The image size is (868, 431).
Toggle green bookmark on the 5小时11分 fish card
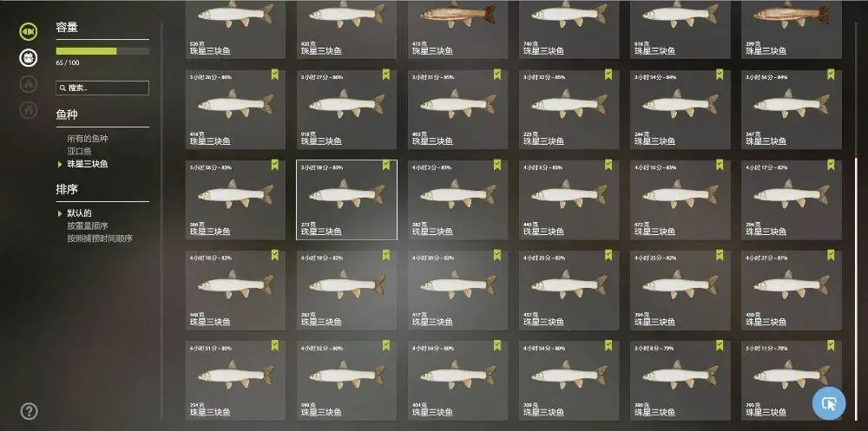tap(831, 346)
